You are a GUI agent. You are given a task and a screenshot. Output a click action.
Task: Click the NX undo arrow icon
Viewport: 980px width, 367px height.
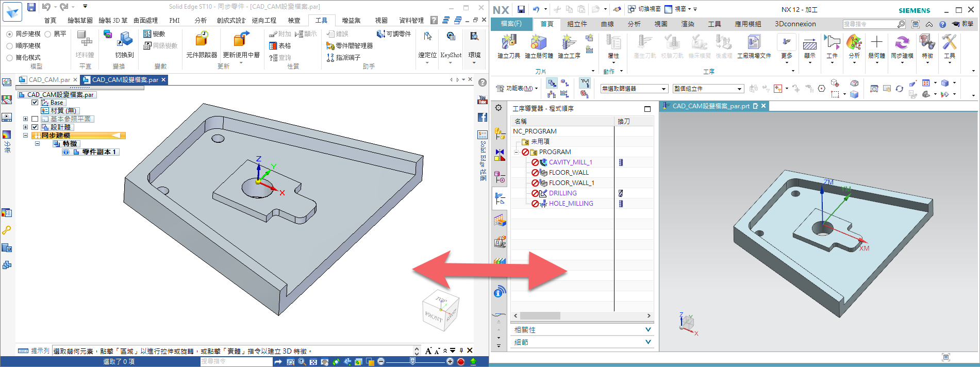point(536,9)
